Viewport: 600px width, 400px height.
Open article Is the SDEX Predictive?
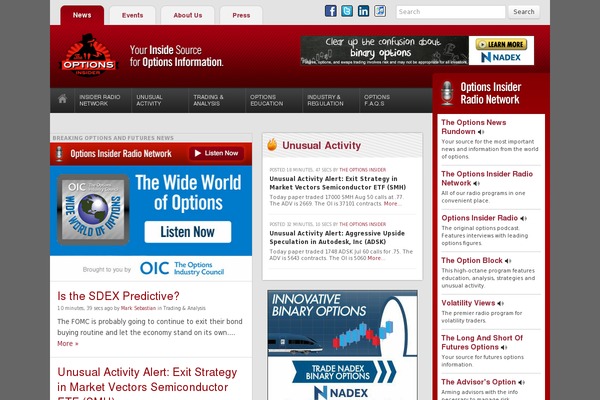click(x=118, y=296)
